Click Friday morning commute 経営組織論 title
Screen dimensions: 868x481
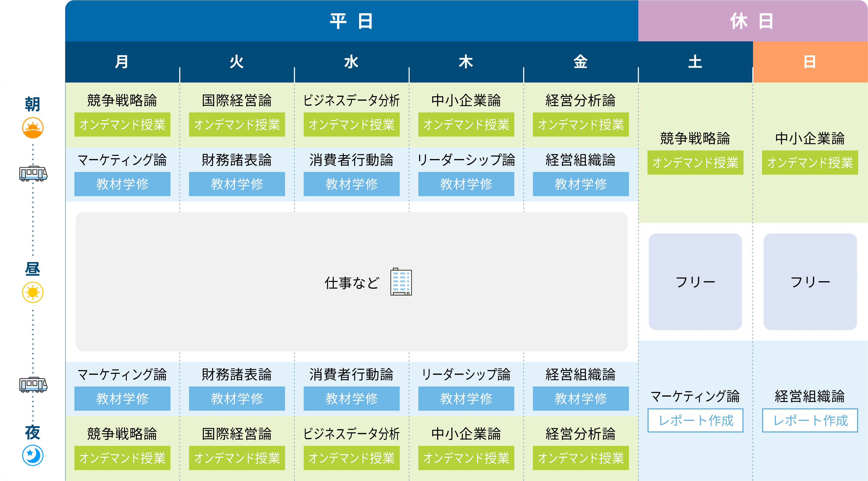[581, 160]
